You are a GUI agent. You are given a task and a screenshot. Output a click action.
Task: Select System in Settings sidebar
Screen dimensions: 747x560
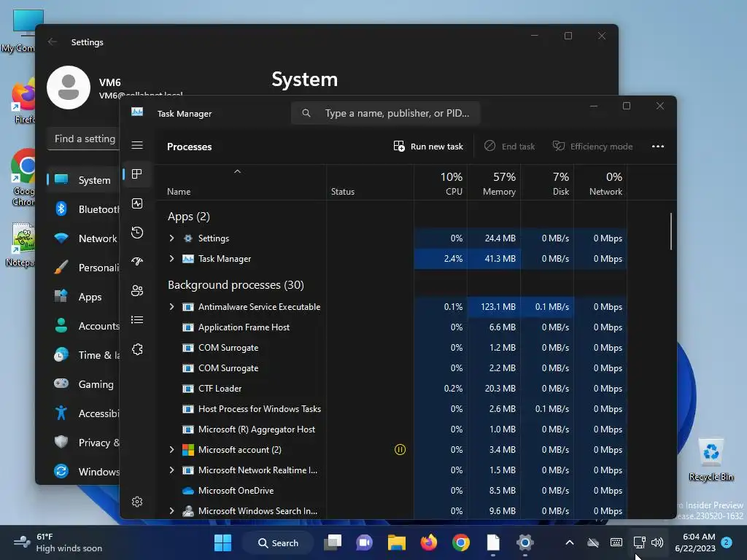point(83,180)
